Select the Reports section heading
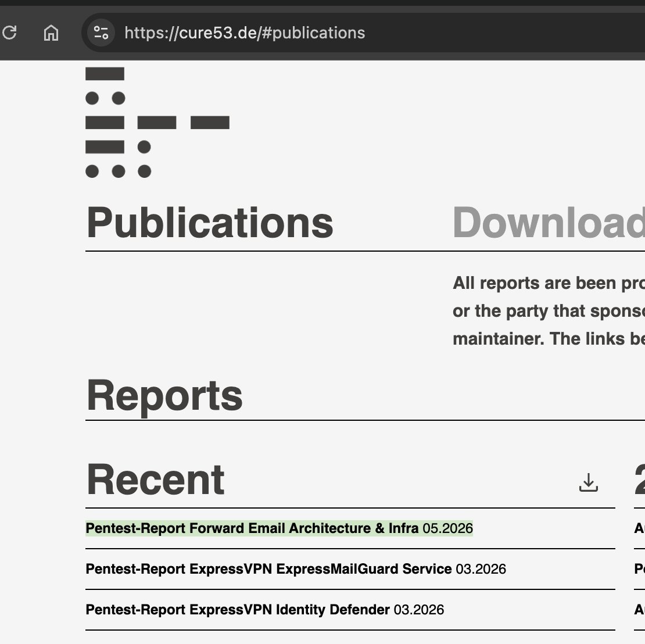This screenshot has width=645, height=644. [x=164, y=395]
